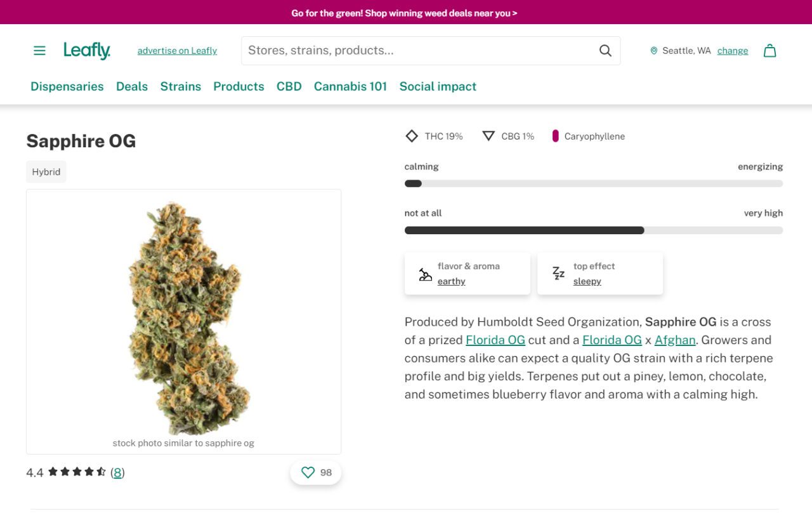Click the sleepy Zz effect icon
This screenshot has height=518, width=812.
(x=558, y=272)
